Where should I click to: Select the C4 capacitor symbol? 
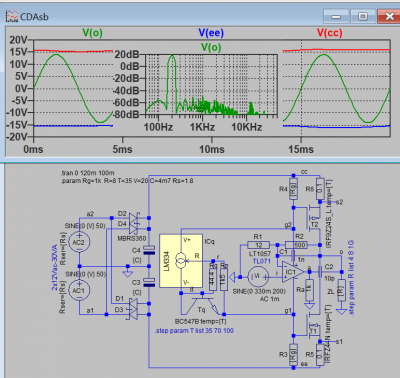[x=148, y=250]
